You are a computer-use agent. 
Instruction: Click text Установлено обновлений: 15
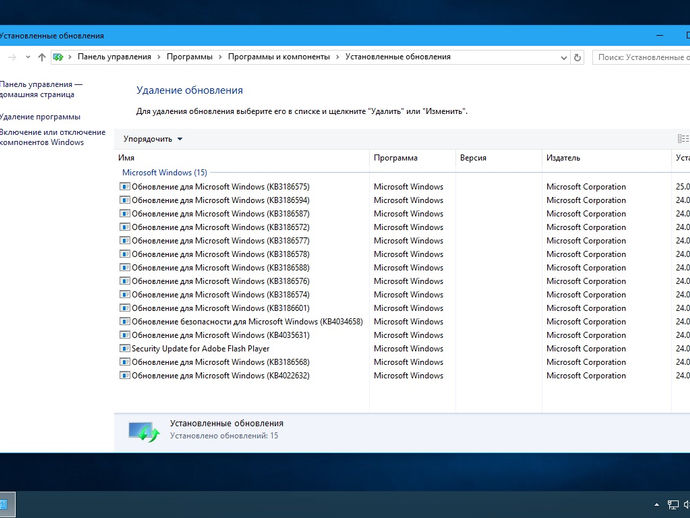coord(224,436)
